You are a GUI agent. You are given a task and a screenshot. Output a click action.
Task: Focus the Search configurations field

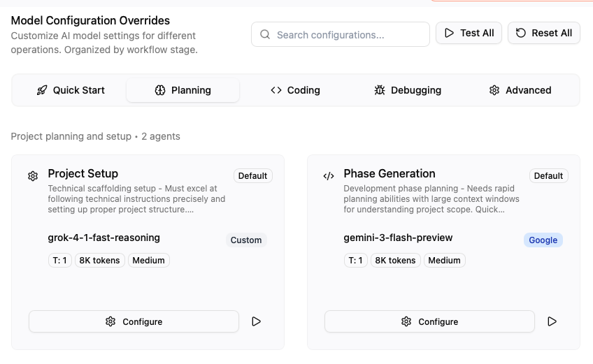point(348,34)
